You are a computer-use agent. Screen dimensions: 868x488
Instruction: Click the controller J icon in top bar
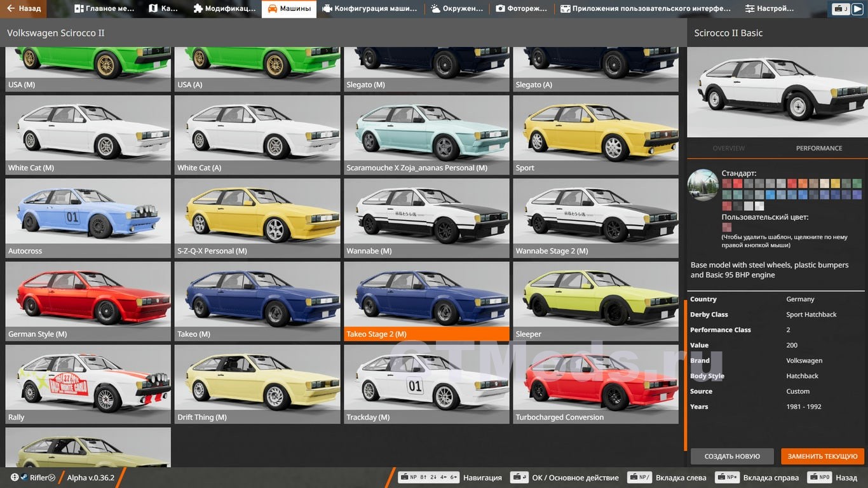pyautogui.click(x=841, y=9)
